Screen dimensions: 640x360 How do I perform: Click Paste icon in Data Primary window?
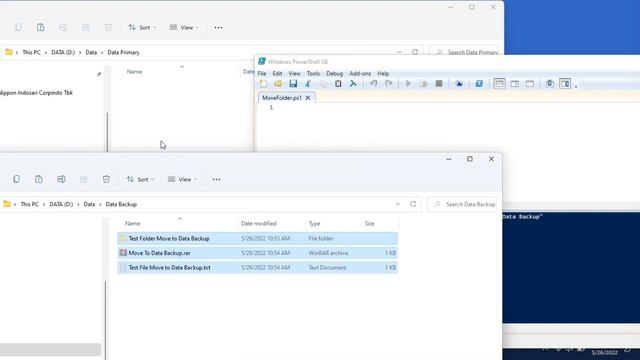(x=41, y=27)
